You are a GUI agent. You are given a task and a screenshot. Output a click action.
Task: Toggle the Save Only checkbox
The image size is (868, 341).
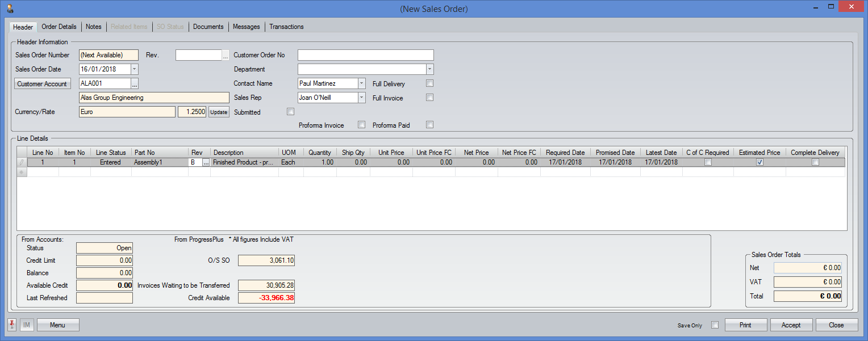coord(715,325)
